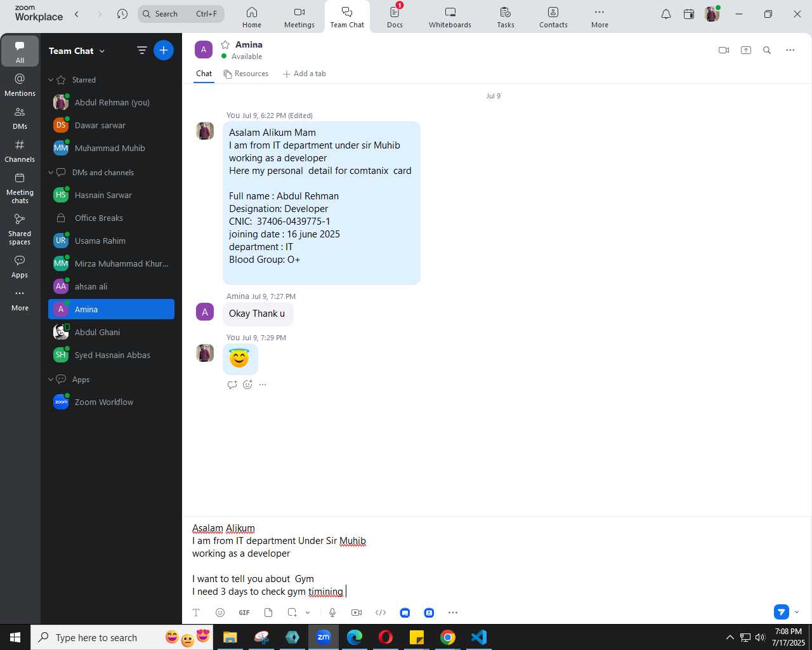Select All chats in left sidebar
This screenshot has height=650, width=812.
pyautogui.click(x=20, y=51)
